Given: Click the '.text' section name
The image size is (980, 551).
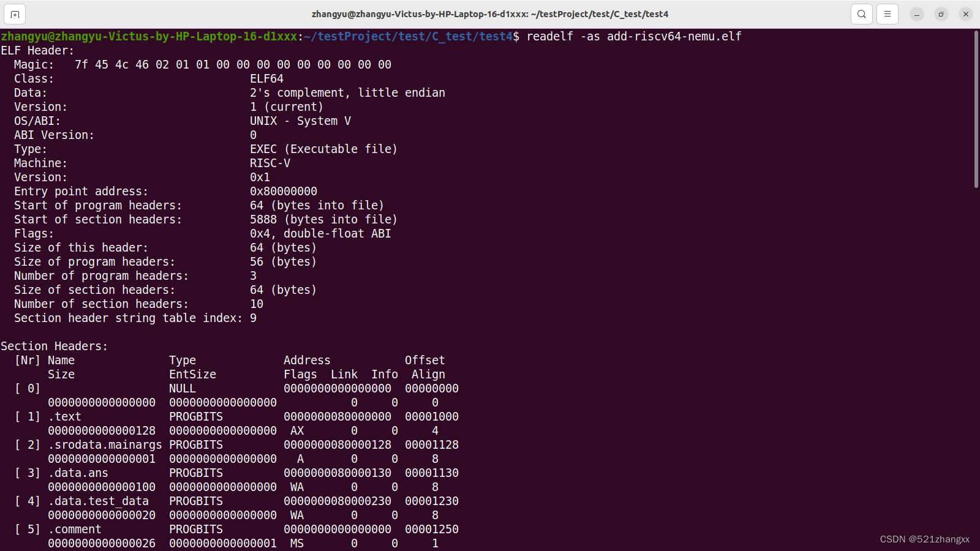Looking at the screenshot, I should tap(64, 416).
